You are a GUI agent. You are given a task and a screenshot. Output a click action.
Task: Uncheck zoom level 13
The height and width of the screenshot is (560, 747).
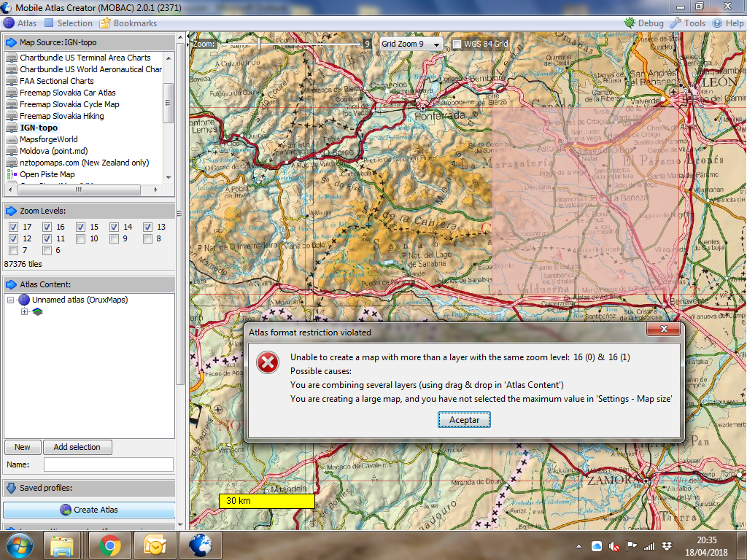(x=147, y=227)
